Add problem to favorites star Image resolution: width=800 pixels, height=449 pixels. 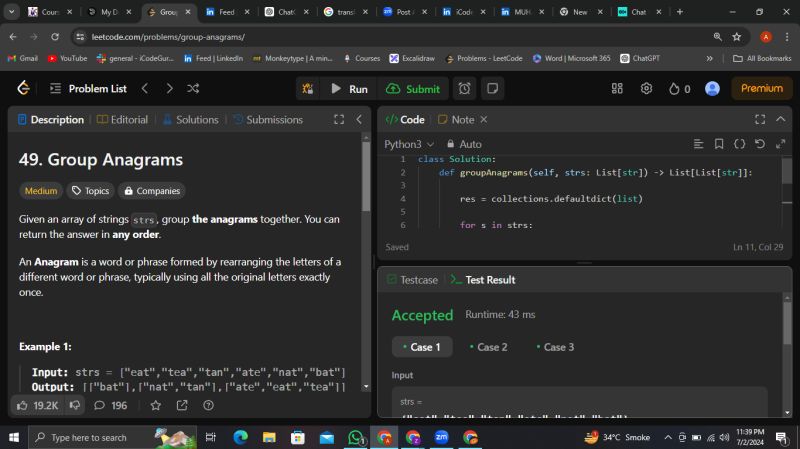(156, 406)
